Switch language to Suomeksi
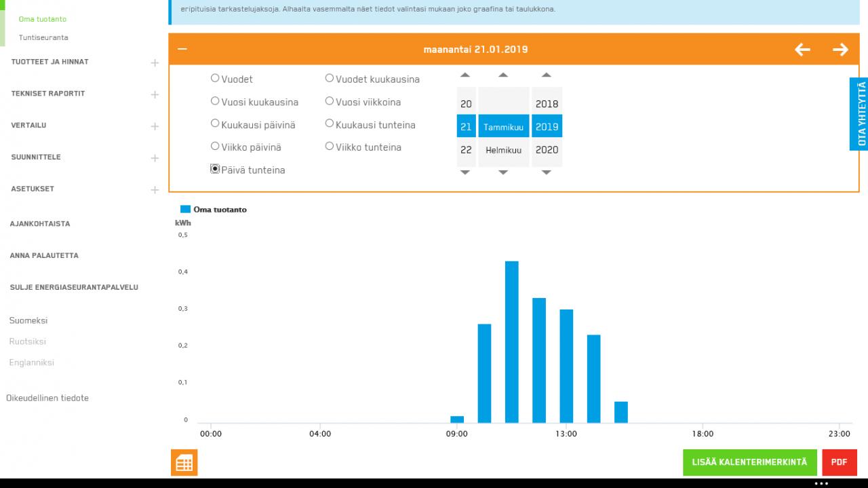Screen dimensions: 868x488 28,320
